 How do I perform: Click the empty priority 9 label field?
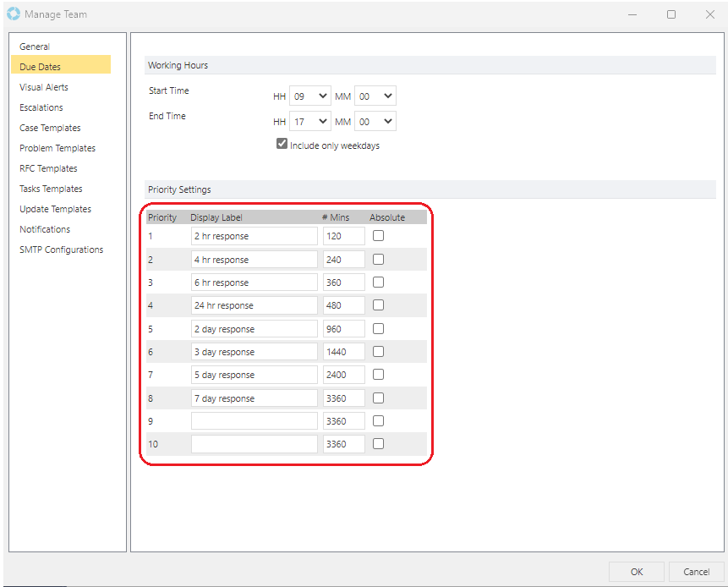[x=254, y=421]
